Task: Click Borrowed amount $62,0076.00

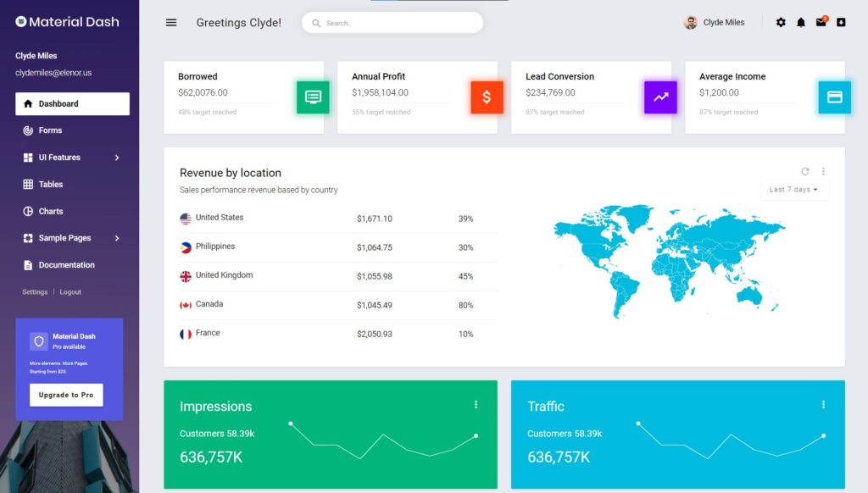Action: (x=203, y=92)
